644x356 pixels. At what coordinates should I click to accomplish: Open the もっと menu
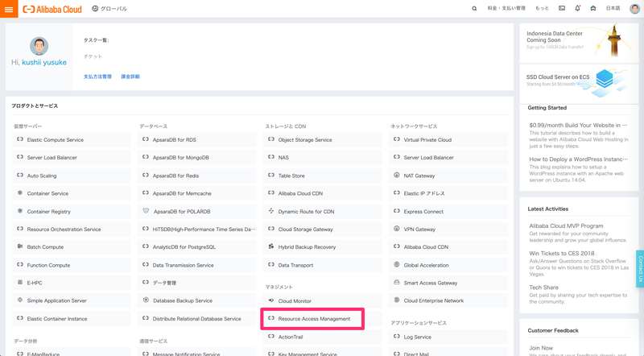click(x=542, y=8)
